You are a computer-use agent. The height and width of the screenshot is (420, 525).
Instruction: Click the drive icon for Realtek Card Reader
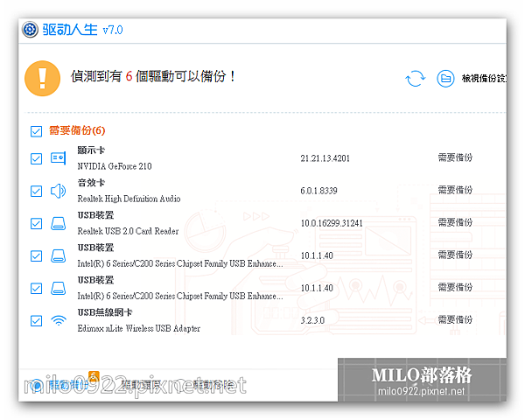[x=59, y=223]
